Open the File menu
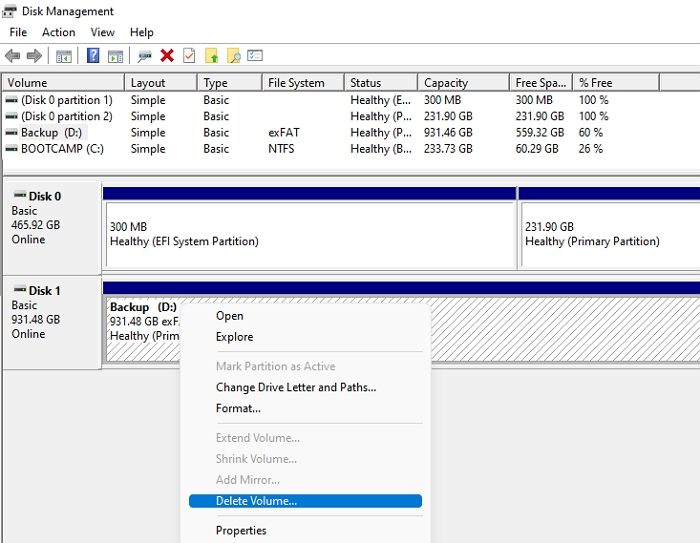 pos(18,32)
